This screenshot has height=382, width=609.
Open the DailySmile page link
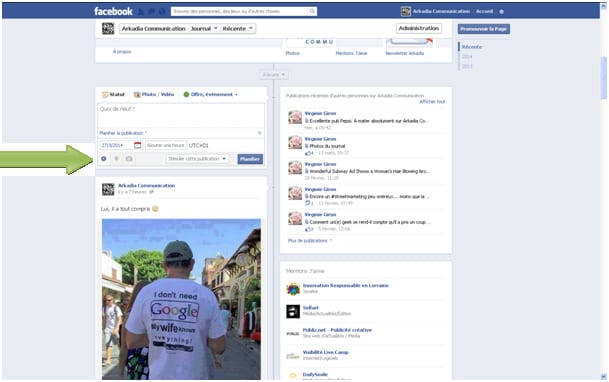pyautogui.click(x=315, y=374)
